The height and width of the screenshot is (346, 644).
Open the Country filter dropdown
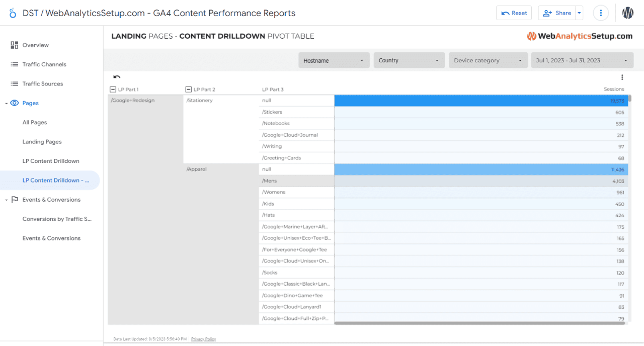(409, 60)
